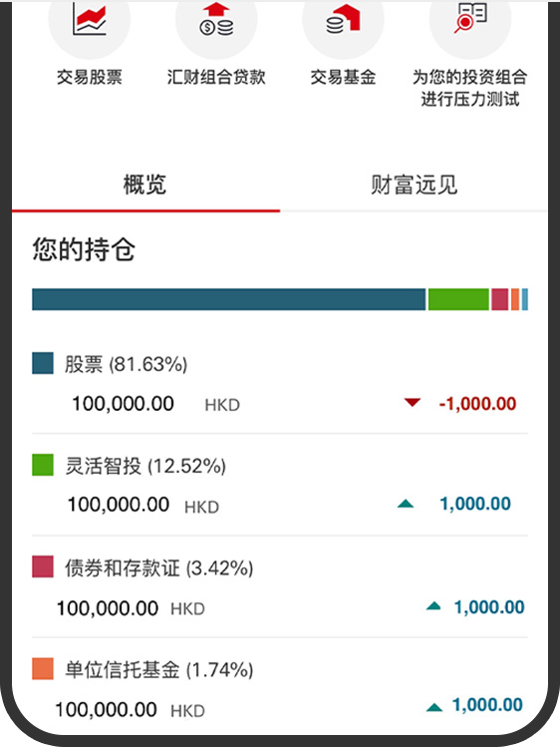This screenshot has height=747, width=560.
Task: Click the up arrow in 债券和存款证 row
Action: pos(433,606)
